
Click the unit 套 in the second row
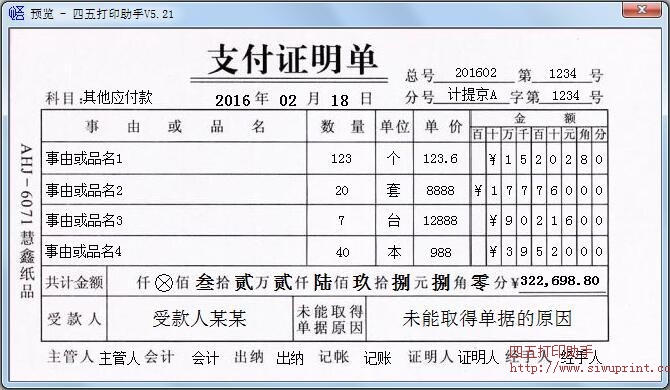pos(394,191)
